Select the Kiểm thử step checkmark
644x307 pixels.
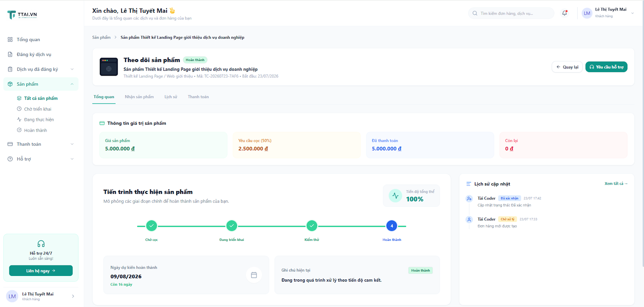click(312, 226)
